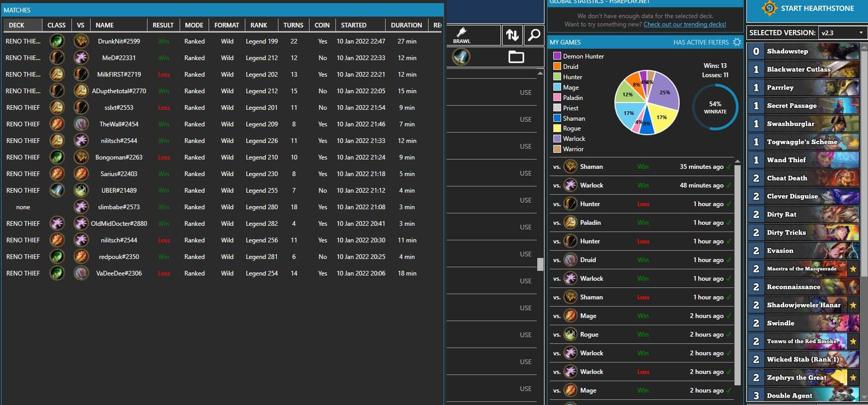
Task: Click the Legend 230 rank cell
Action: 261,174
